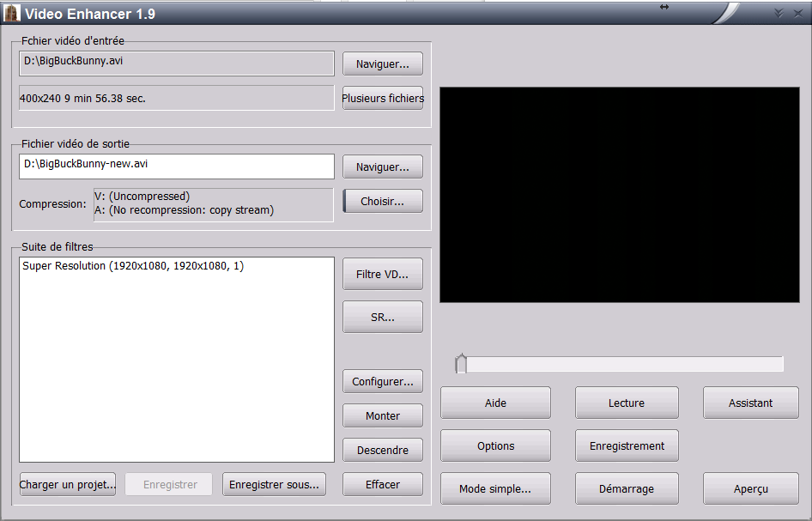Choose compression with the Choisir button
The height and width of the screenshot is (521, 812).
(x=382, y=201)
